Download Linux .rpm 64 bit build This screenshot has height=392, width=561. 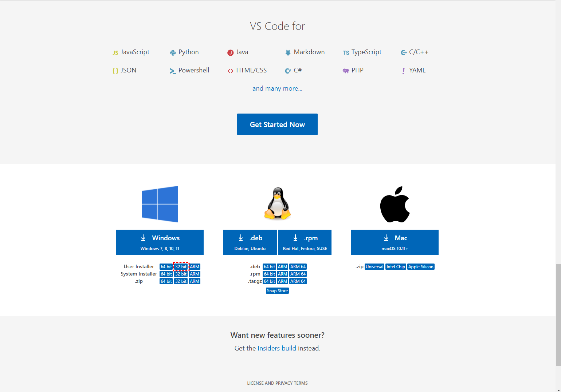(269, 274)
